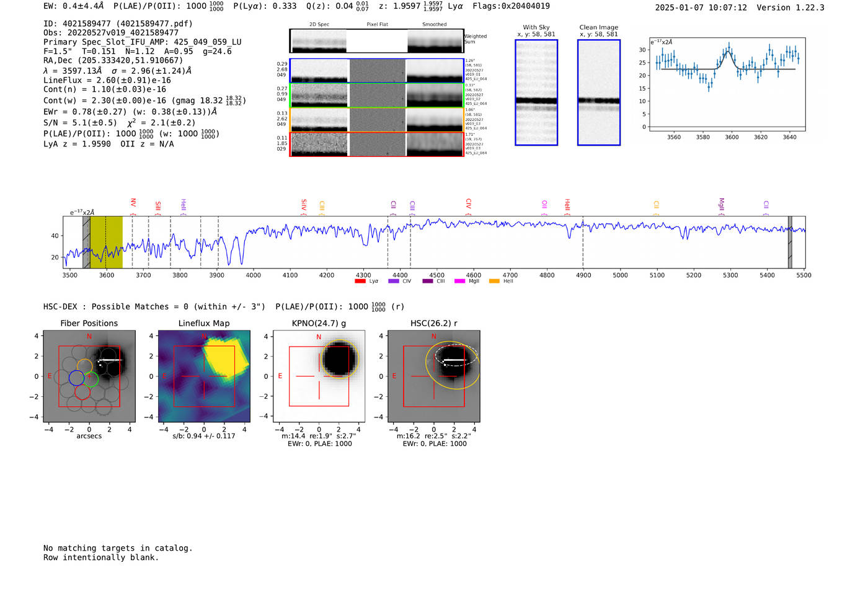868x591 pixels.
Task: Click the yellow highlighted band near 3600 Å
Action: (106, 242)
